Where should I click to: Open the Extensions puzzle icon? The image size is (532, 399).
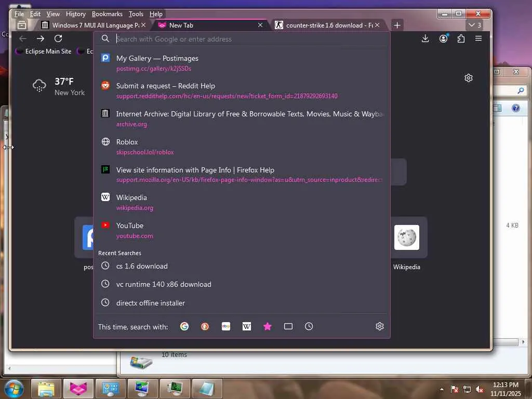[461, 38]
